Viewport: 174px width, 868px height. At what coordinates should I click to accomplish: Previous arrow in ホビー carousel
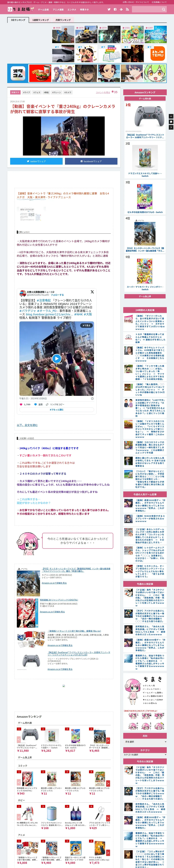click(19, 818)
